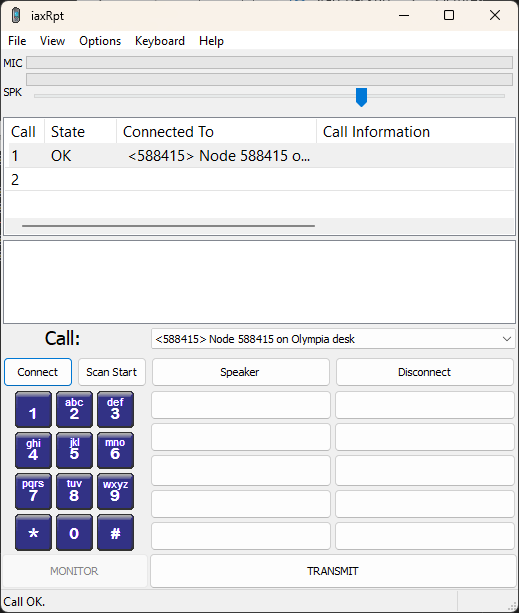This screenshot has height=613, width=519.
Task: Click the MONITOR button
Action: 74,571
